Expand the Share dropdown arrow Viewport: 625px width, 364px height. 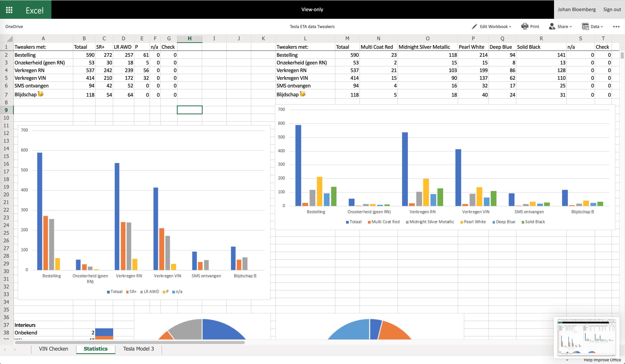571,27
